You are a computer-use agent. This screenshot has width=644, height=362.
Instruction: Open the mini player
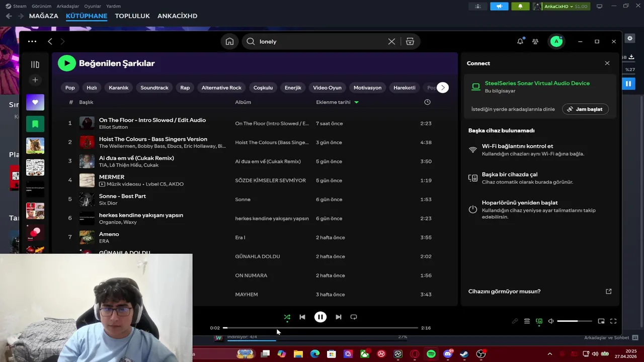point(601,321)
